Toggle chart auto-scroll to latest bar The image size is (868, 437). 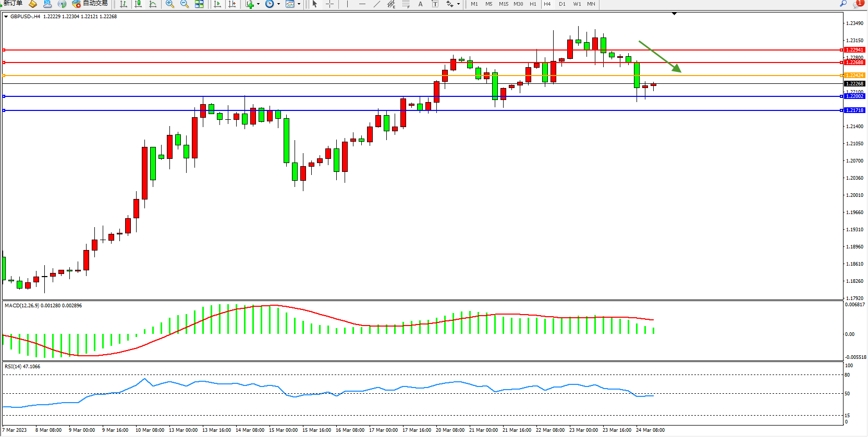[218, 4]
